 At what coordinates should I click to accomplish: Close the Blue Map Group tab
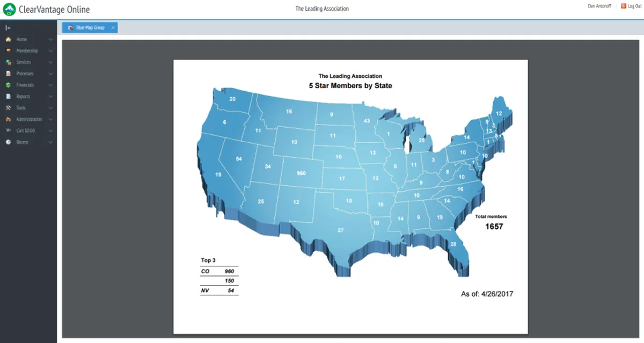point(113,27)
